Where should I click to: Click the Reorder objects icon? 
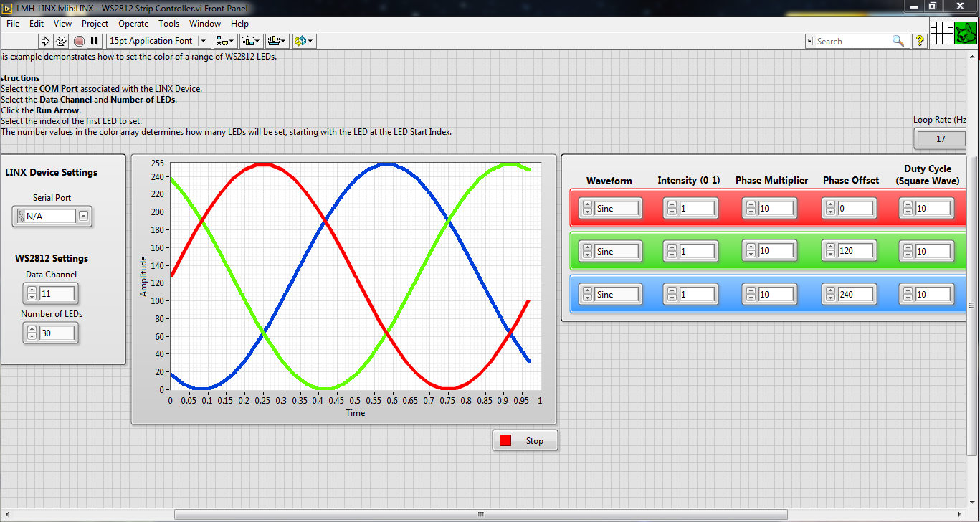point(303,41)
